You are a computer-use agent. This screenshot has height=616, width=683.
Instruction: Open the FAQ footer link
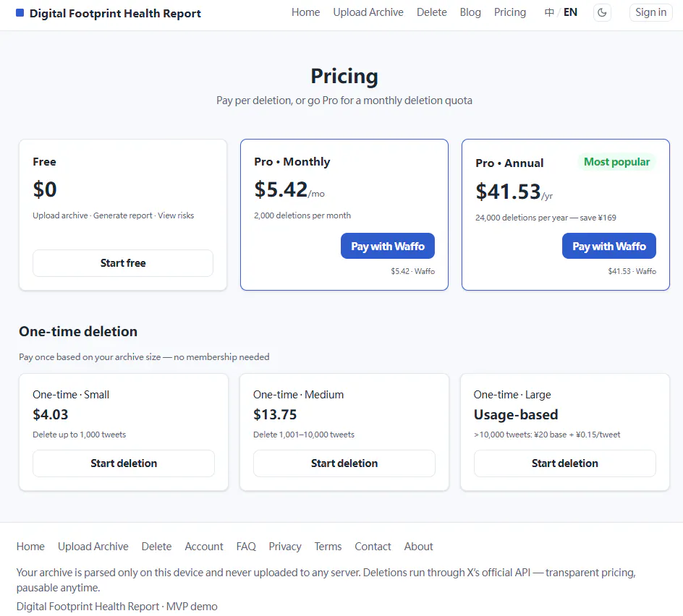point(246,547)
